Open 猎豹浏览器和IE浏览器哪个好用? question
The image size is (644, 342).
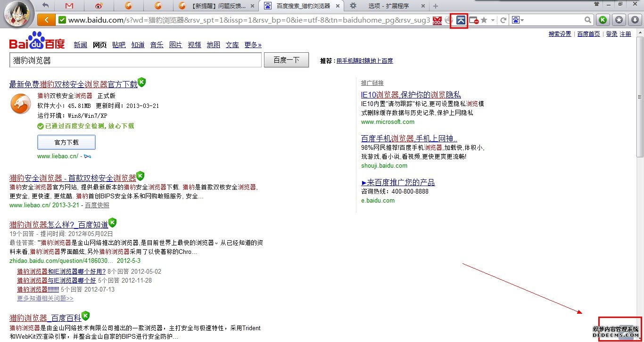(x=61, y=272)
